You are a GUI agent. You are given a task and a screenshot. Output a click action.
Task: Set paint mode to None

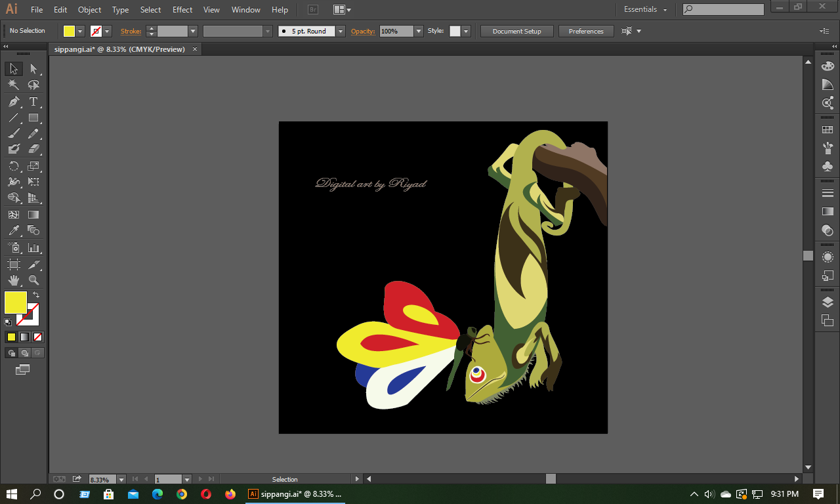tap(38, 337)
